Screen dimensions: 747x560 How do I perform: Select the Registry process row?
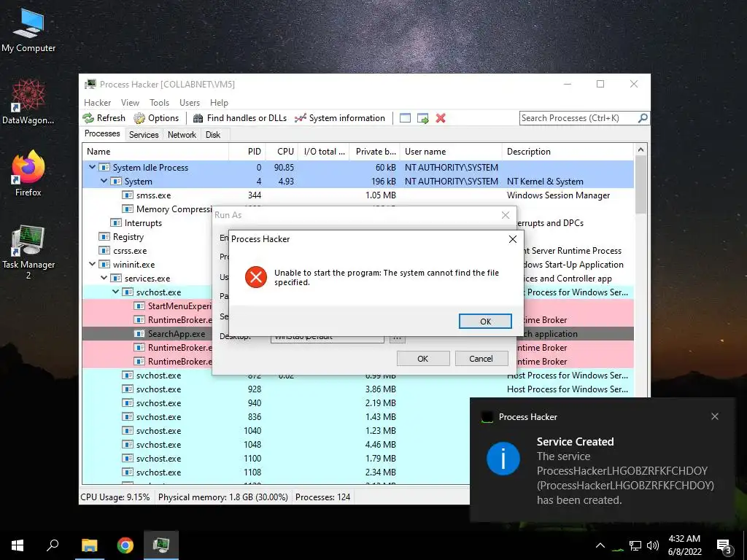[147, 237]
